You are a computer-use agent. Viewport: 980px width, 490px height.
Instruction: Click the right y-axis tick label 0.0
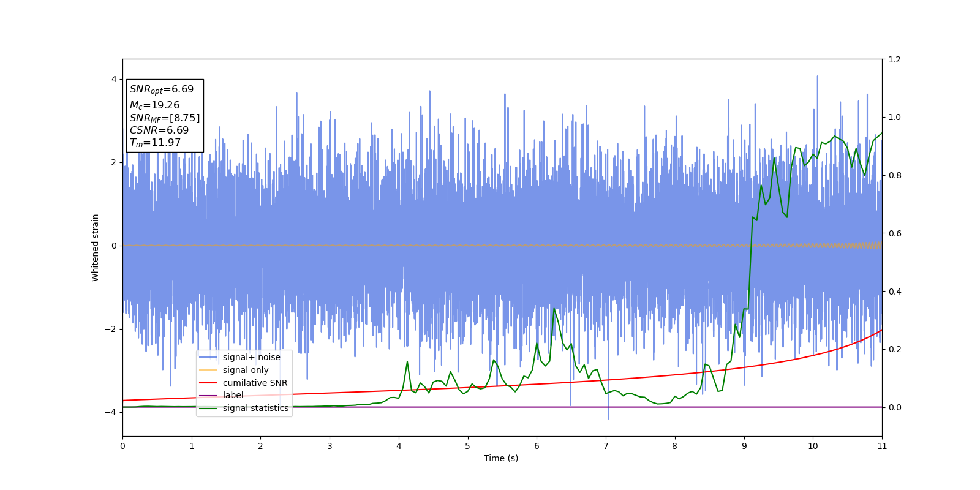[x=894, y=407]
